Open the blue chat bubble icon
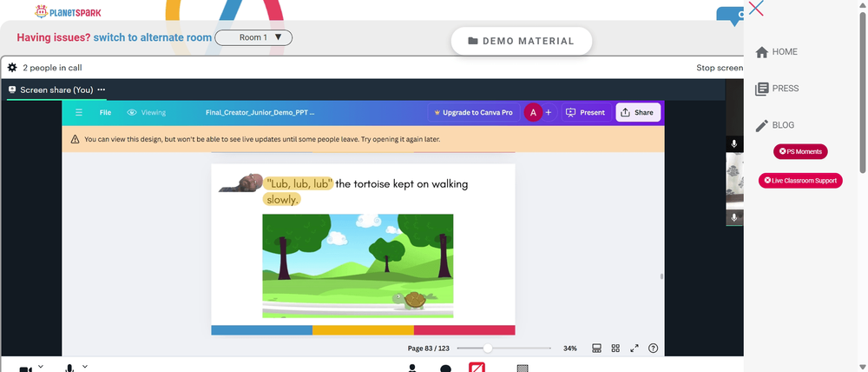868x372 pixels. [731, 16]
